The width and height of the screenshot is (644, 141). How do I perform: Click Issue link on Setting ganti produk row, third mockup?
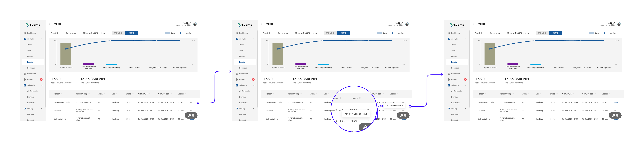[616, 102]
